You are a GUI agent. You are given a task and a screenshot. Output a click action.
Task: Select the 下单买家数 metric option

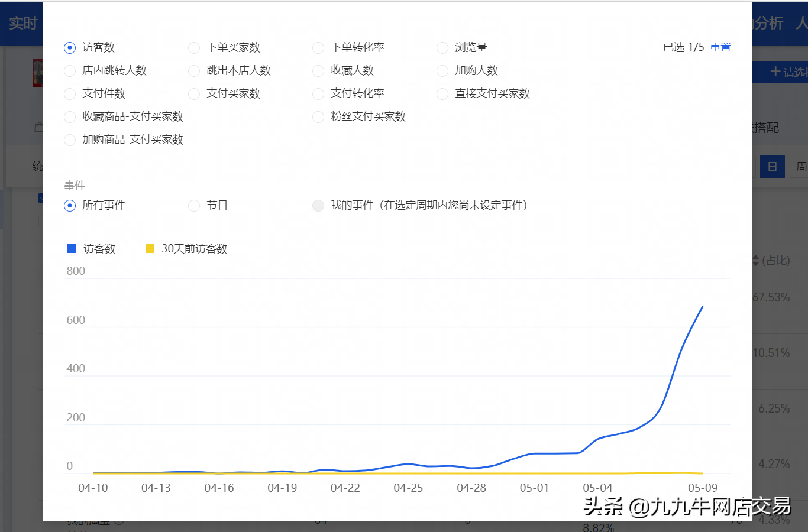click(x=194, y=48)
